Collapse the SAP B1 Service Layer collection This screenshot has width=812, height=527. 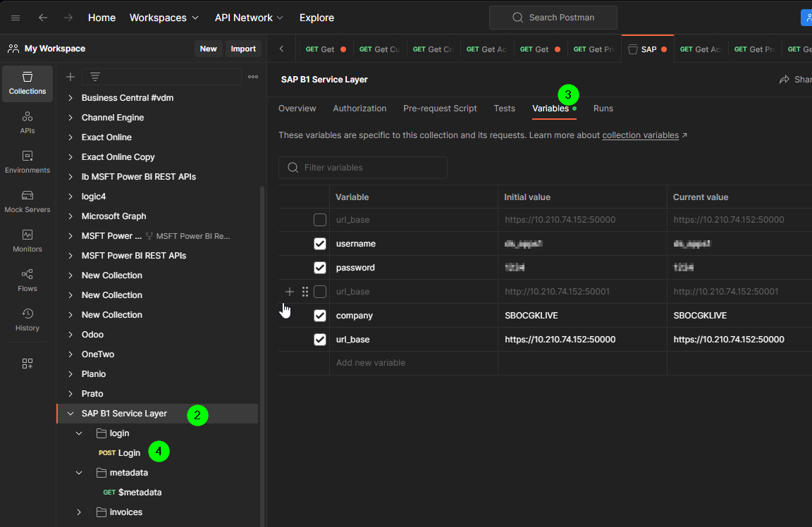(70, 413)
